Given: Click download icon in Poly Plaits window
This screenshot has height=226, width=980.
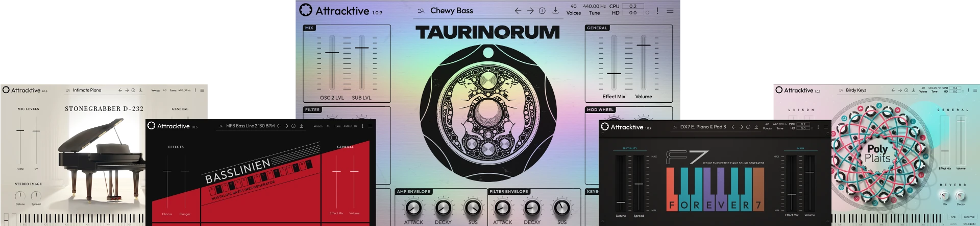Looking at the screenshot, I should (x=913, y=90).
